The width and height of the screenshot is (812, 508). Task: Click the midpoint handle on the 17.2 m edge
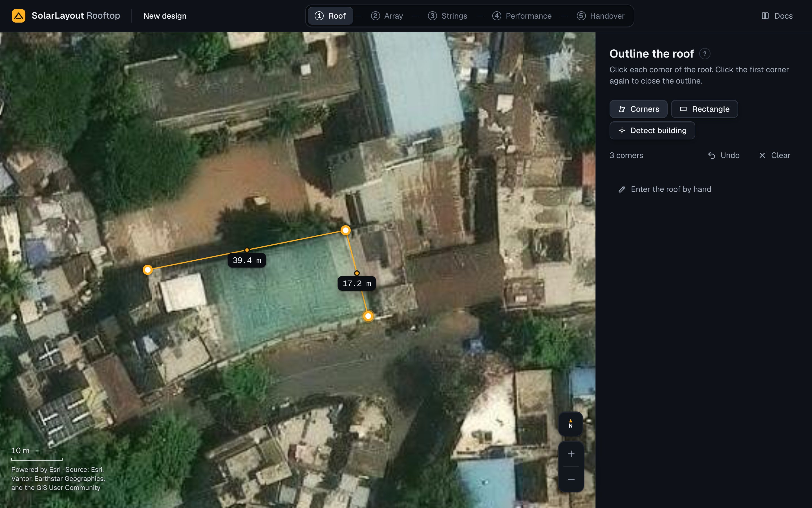click(357, 273)
